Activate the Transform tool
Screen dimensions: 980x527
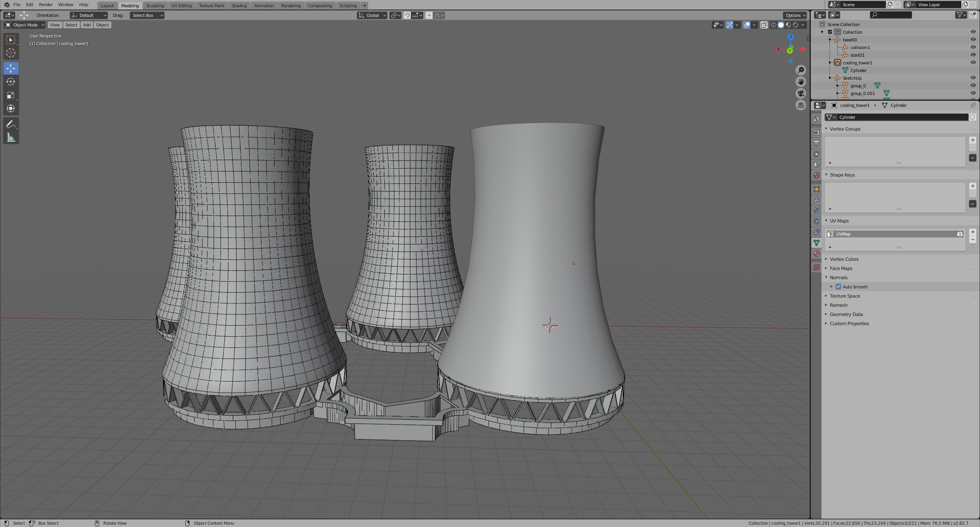coord(11,108)
